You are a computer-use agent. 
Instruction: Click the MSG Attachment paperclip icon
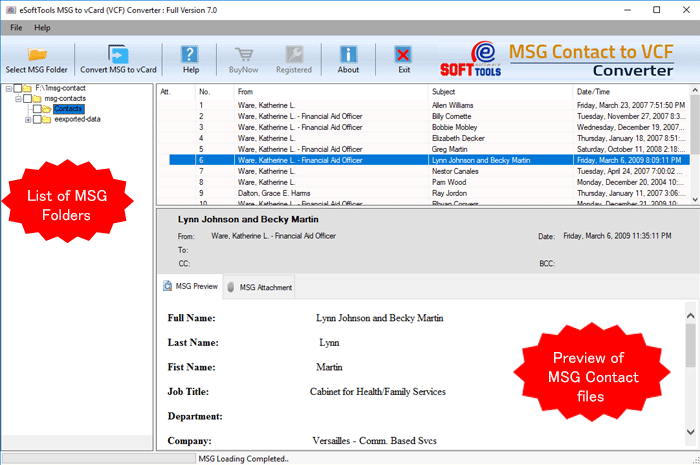click(x=231, y=287)
